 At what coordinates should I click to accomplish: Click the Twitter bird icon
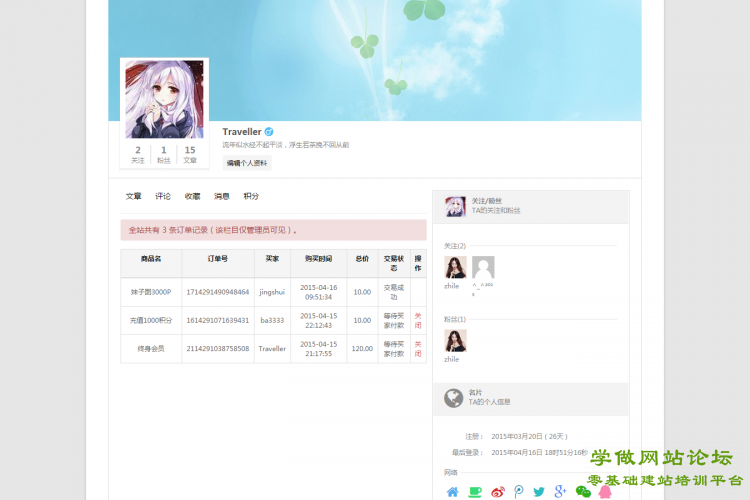[539, 491]
